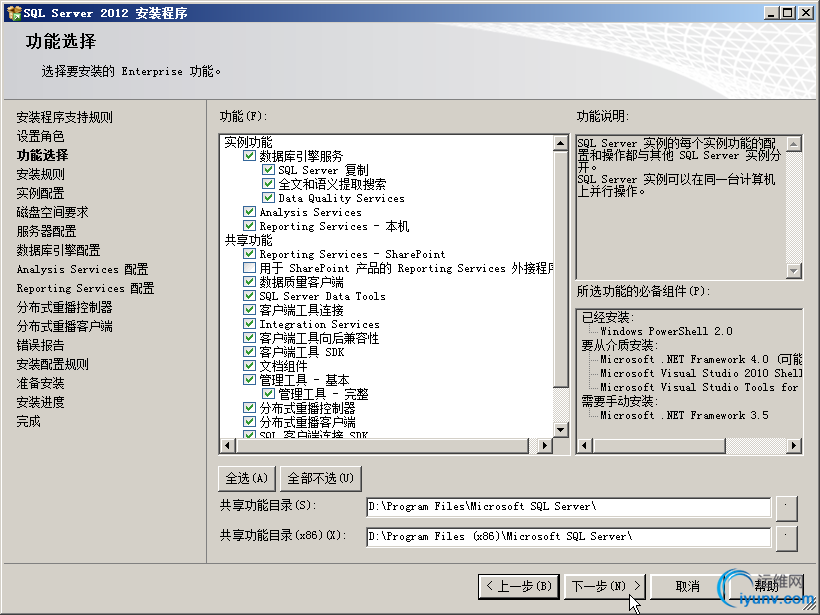Toggle 分布式重播客户端 feature checkbox

tap(249, 422)
